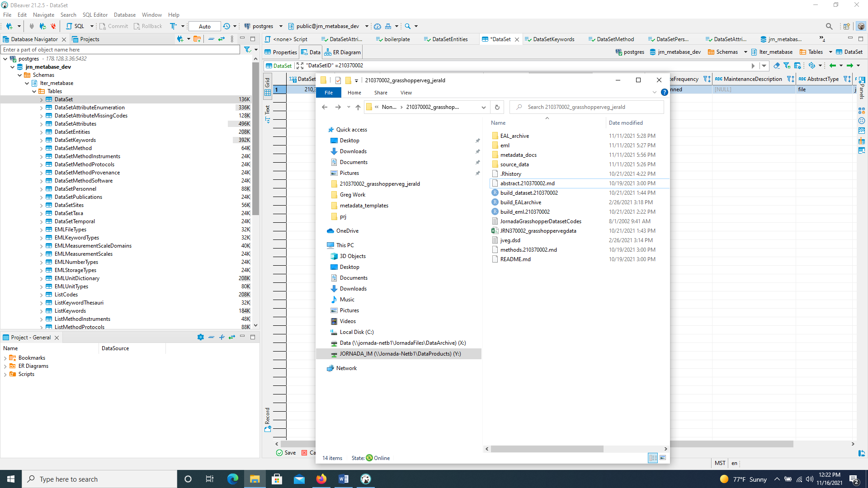Click the object name filter field
The height and width of the screenshot is (488, 868).
tap(120, 50)
